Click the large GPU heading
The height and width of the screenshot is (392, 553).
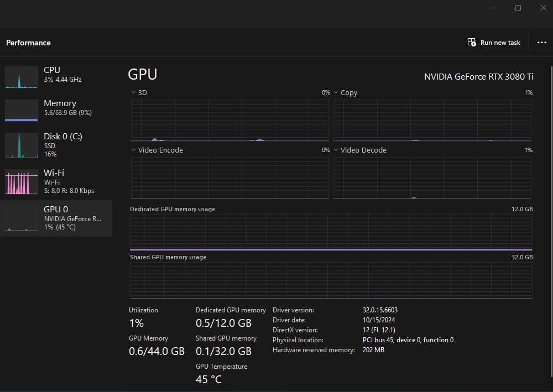point(143,74)
